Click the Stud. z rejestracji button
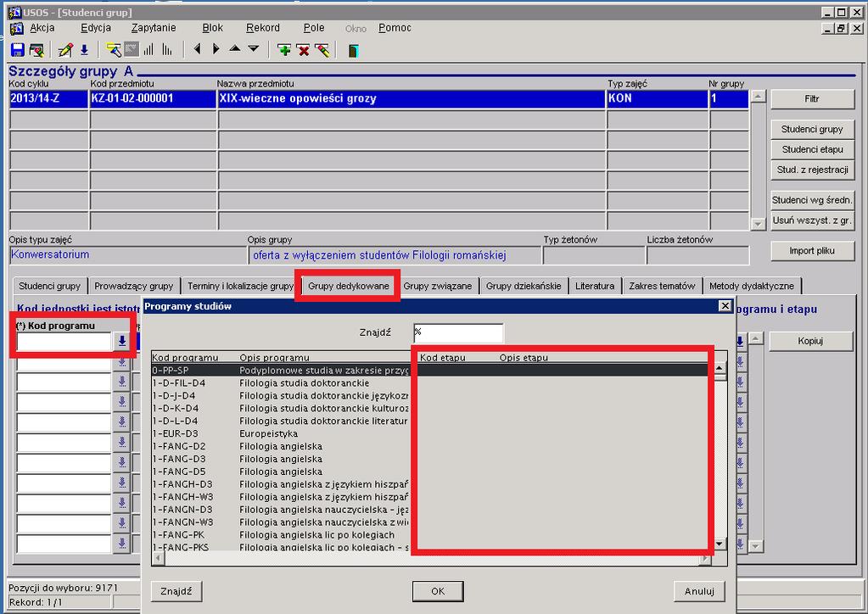This screenshot has height=614, width=868. pos(812,170)
